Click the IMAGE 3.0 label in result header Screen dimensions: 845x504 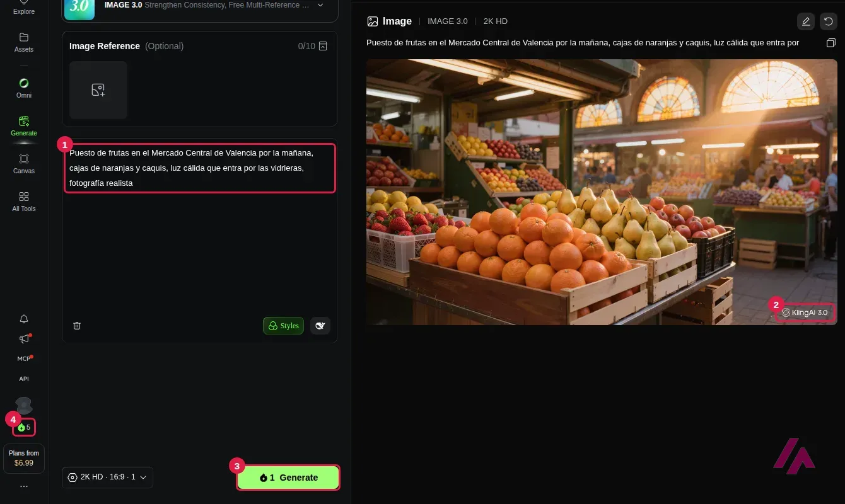point(448,21)
